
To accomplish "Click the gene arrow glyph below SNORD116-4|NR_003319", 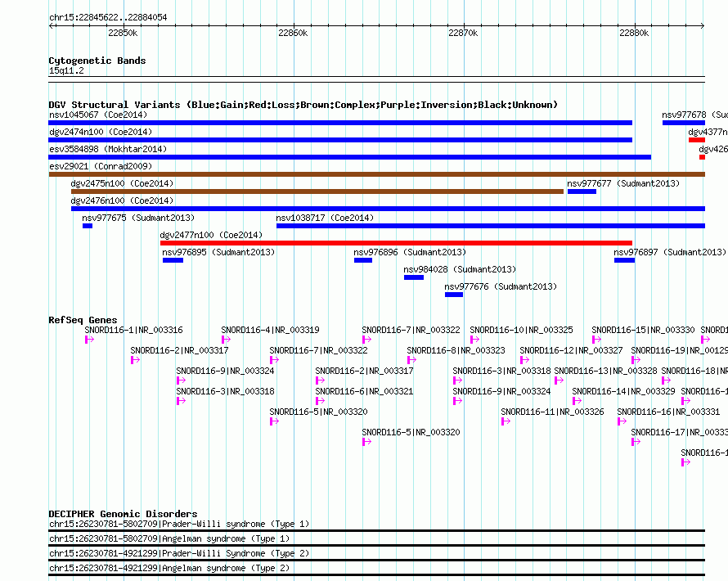I will 226,340.
